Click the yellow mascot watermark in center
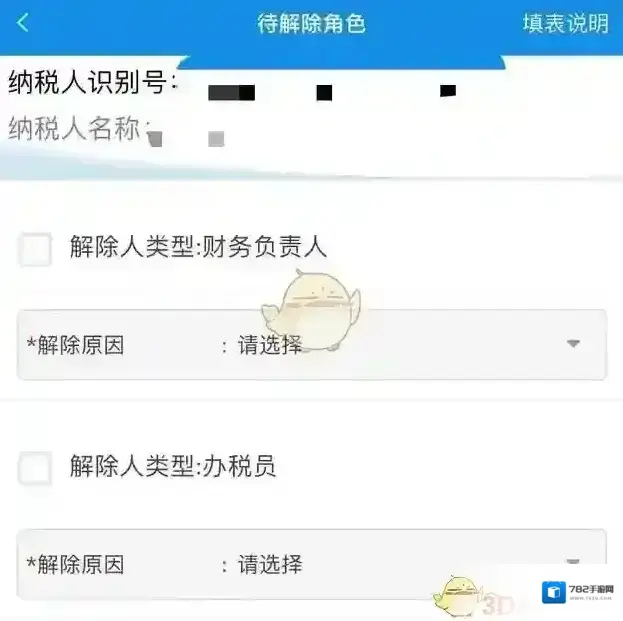Image resolution: width=623 pixels, height=621 pixels. [x=312, y=311]
